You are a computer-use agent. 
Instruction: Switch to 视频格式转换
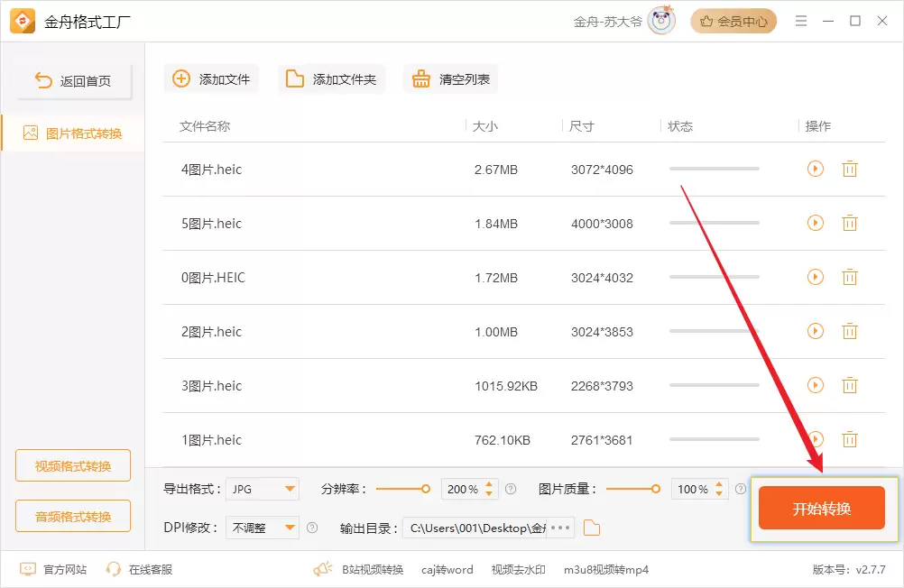point(73,465)
